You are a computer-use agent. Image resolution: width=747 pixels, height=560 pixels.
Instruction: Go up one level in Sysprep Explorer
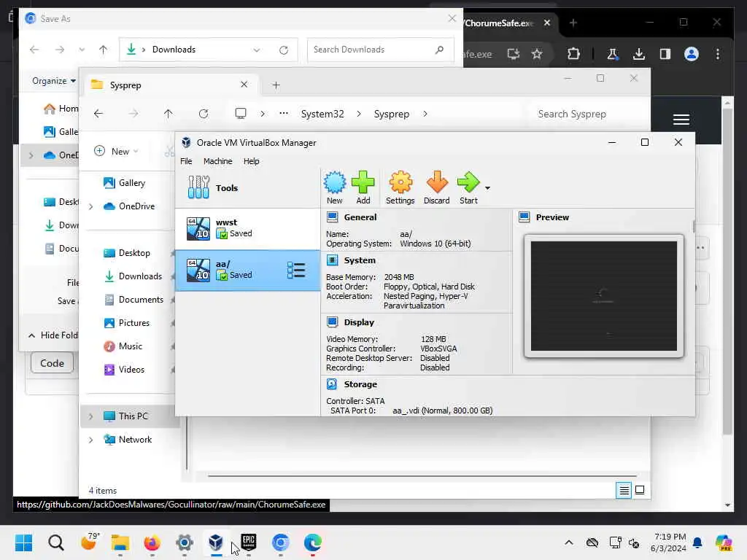(169, 114)
